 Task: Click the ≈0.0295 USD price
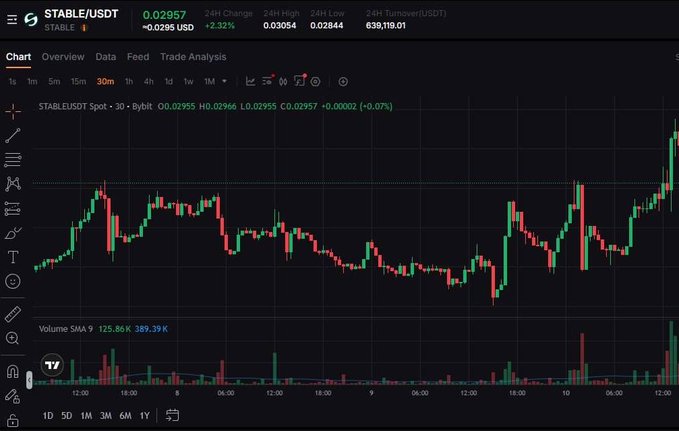click(168, 28)
